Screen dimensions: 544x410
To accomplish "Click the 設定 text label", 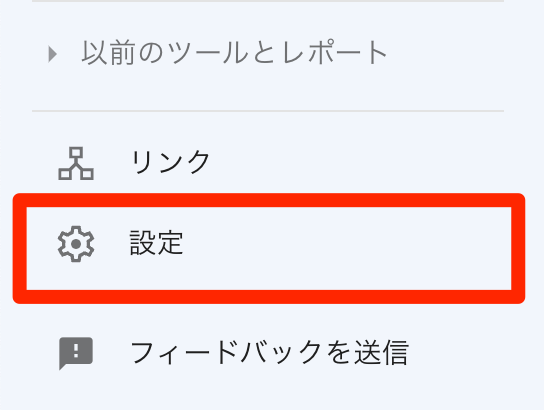I will [x=156, y=243].
